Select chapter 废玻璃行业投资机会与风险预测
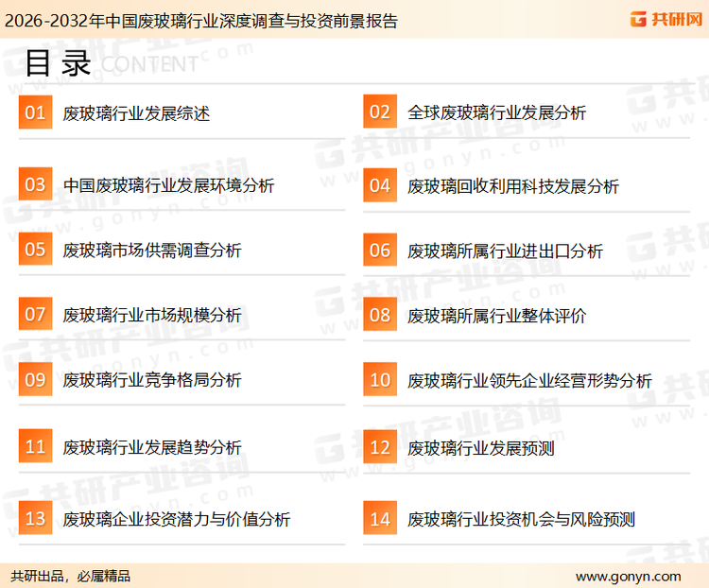Viewport: 709px width, 588px height. point(521,519)
